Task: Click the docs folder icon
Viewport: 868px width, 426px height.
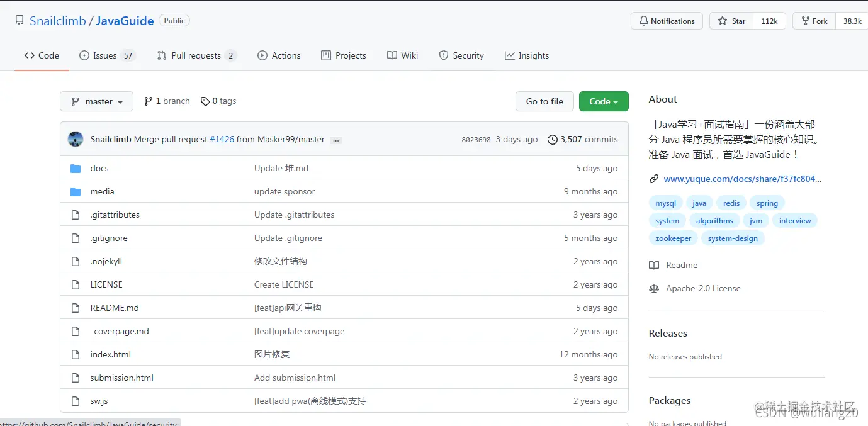Action: pyautogui.click(x=76, y=168)
